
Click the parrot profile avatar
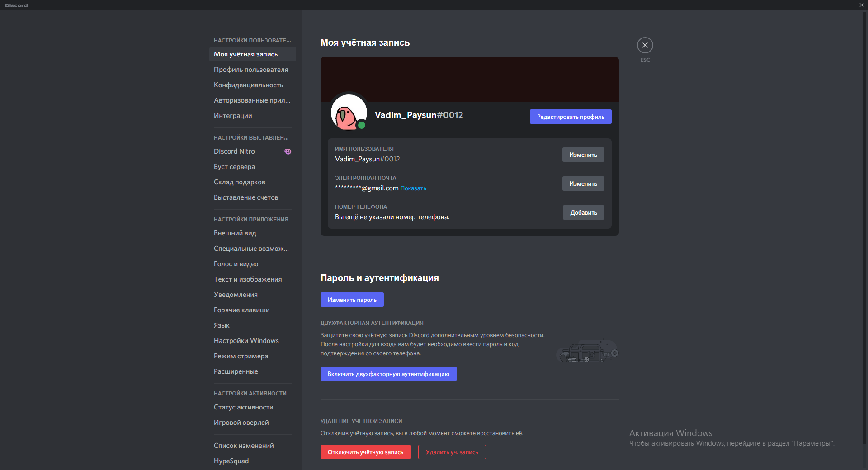coord(349,112)
